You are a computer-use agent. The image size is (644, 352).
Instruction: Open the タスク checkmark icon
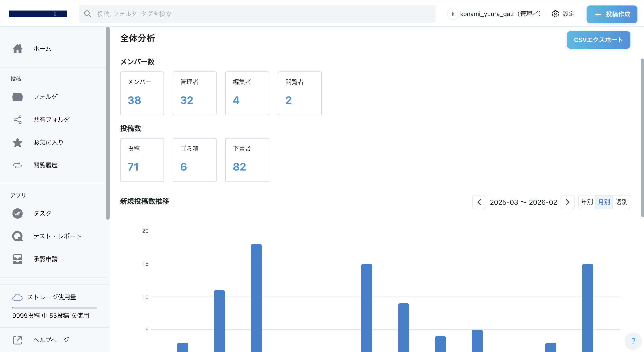click(18, 213)
